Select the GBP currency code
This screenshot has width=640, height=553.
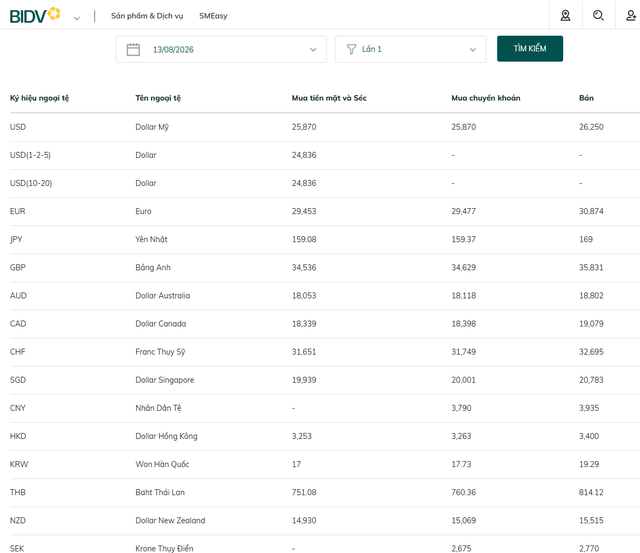(18, 268)
